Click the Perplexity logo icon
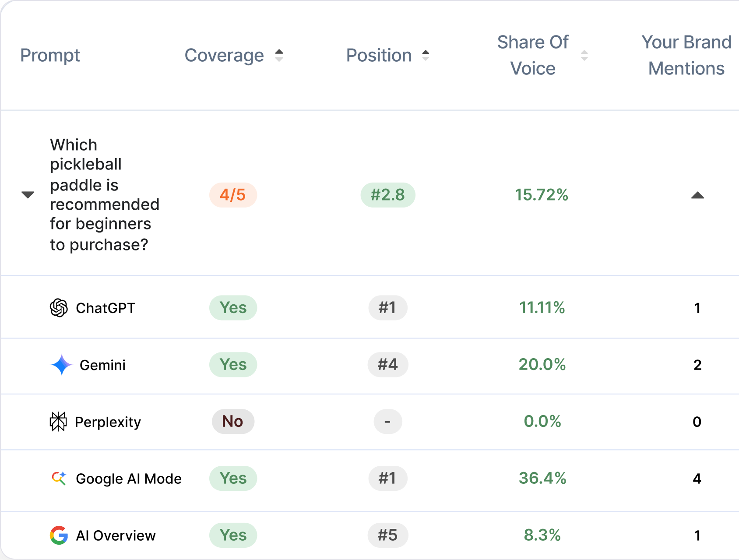 [58, 422]
